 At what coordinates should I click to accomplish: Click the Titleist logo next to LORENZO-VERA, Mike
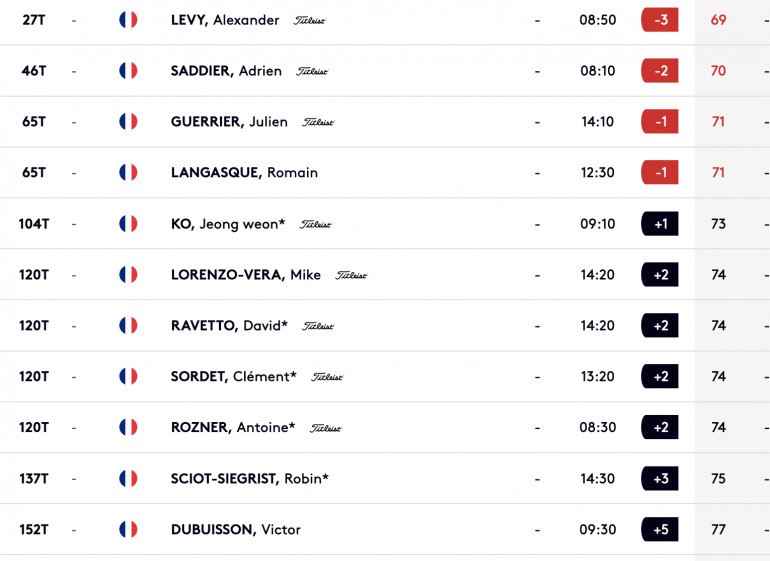pos(351,275)
